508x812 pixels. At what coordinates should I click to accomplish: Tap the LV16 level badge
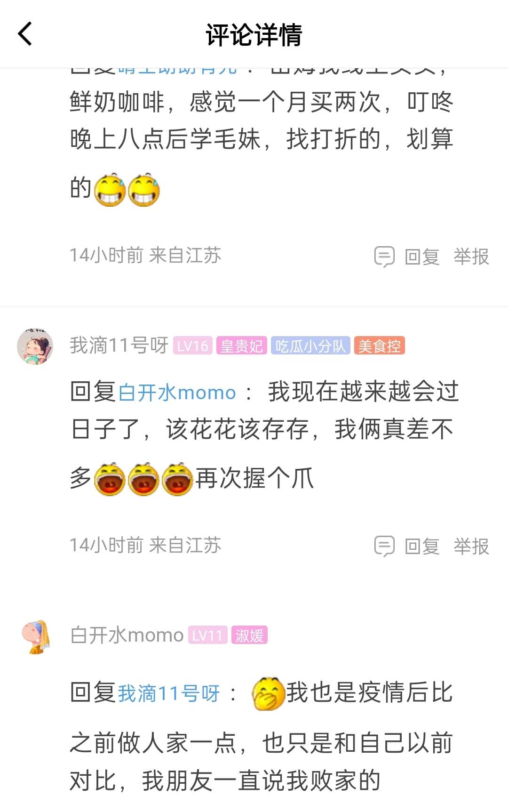tap(193, 346)
